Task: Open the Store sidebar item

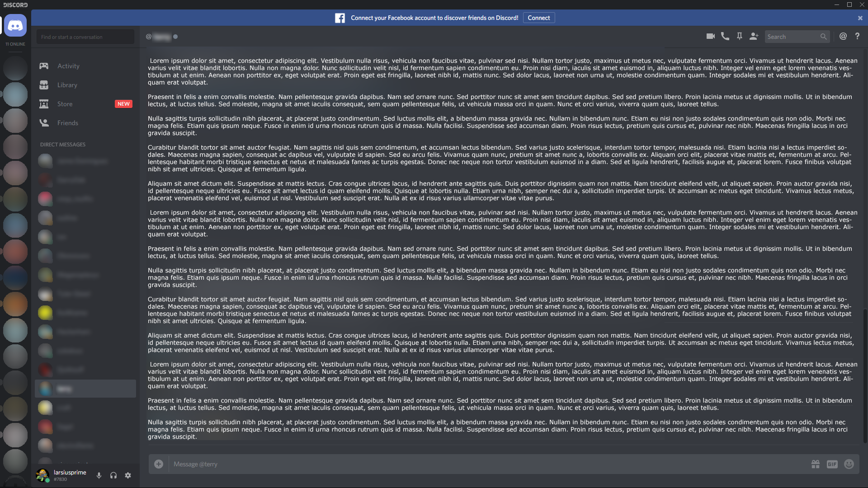Action: pyautogui.click(x=64, y=103)
